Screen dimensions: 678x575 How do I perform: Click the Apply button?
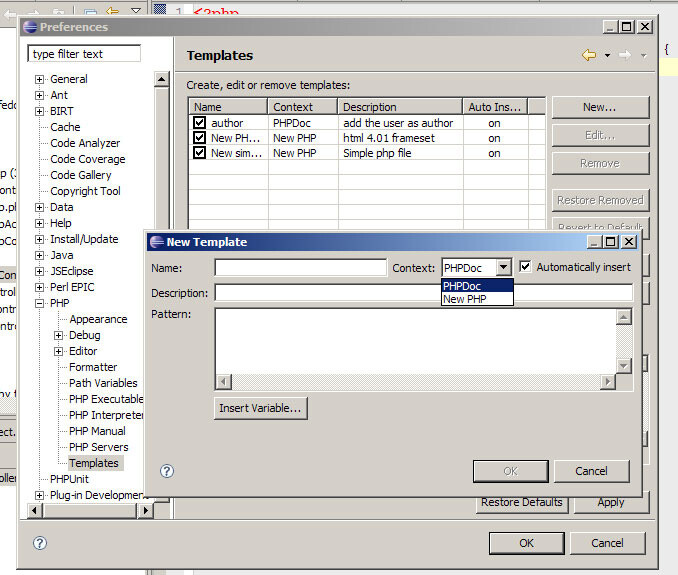click(611, 502)
